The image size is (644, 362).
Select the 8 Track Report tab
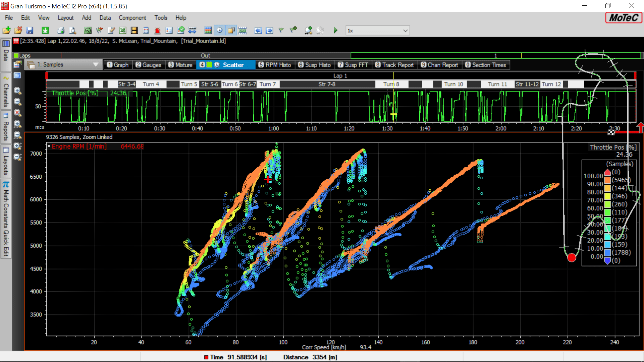click(394, 65)
